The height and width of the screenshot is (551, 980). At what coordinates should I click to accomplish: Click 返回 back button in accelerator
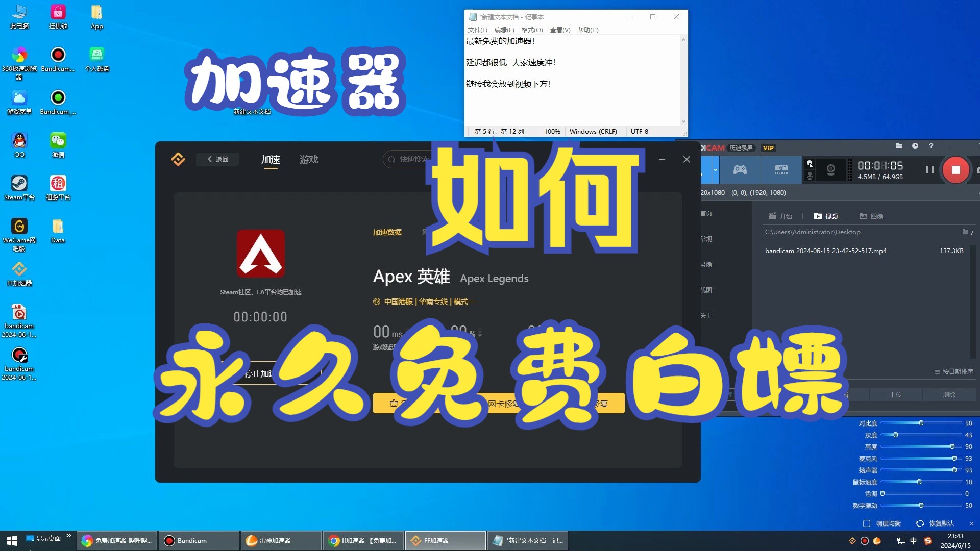coord(218,159)
